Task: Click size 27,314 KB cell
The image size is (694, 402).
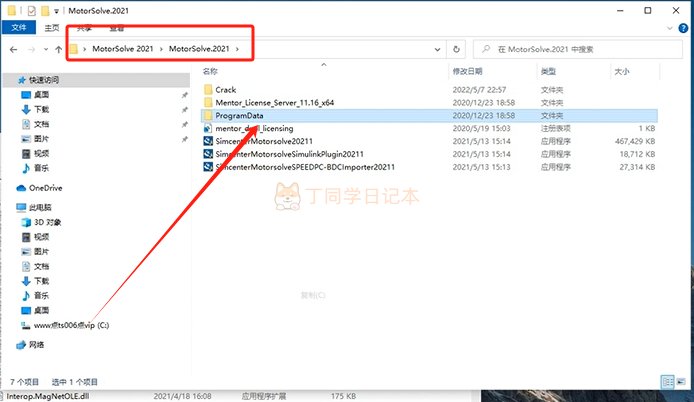Action: pyautogui.click(x=637, y=167)
